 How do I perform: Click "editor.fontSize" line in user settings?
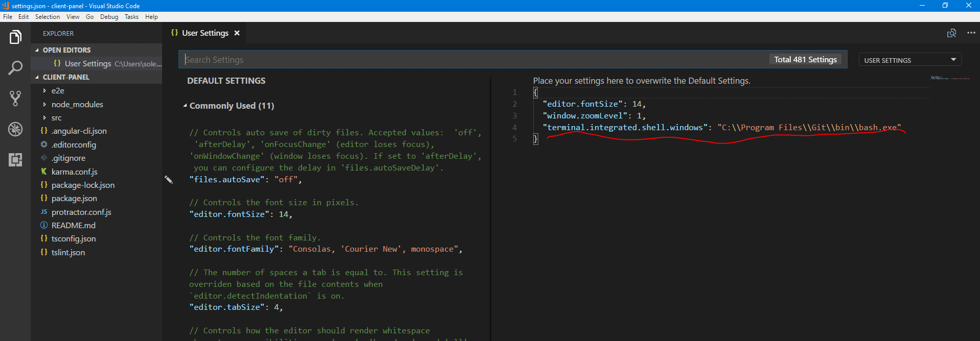point(594,104)
